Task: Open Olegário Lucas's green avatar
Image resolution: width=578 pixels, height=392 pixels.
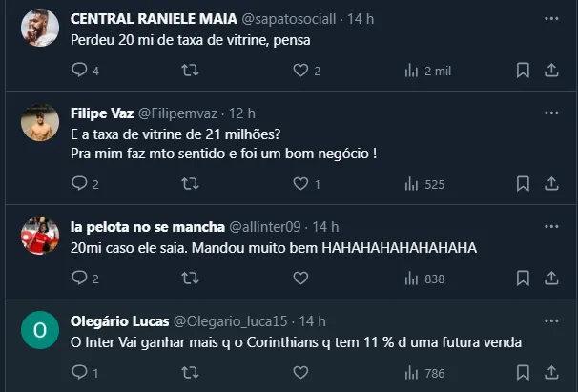Action: coord(40,330)
